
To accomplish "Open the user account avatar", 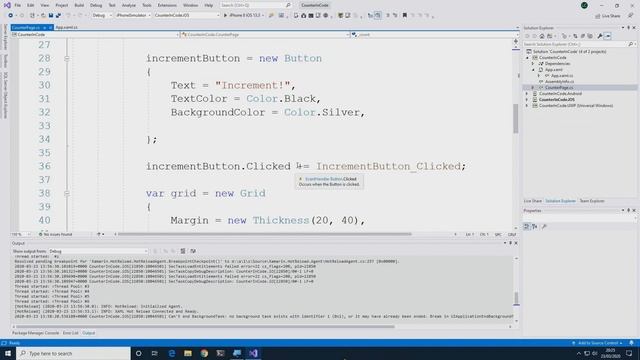I will point(584,5).
